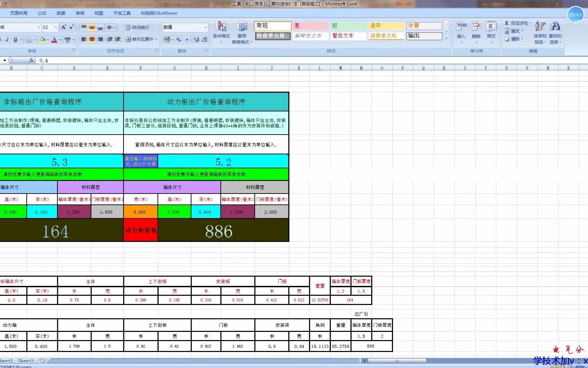Screen dimensions: 588x368
Task: Open the 合并后居中 dropdown arrow
Action: (156, 40)
